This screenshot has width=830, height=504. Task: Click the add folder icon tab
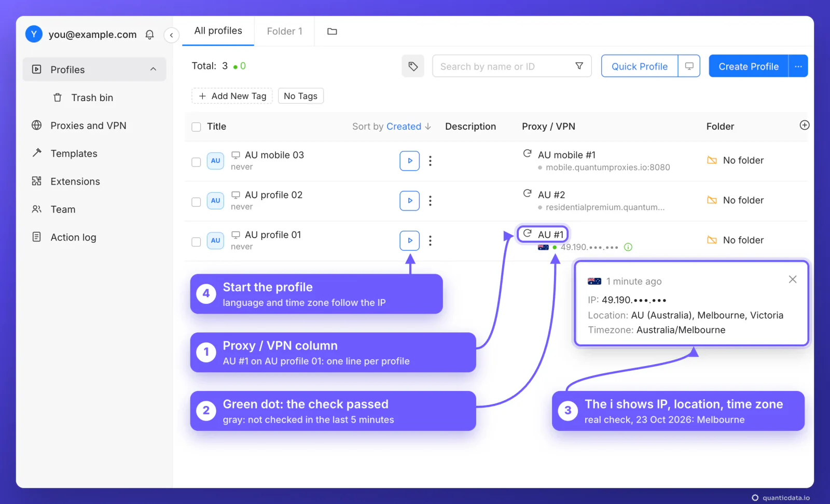point(332,31)
